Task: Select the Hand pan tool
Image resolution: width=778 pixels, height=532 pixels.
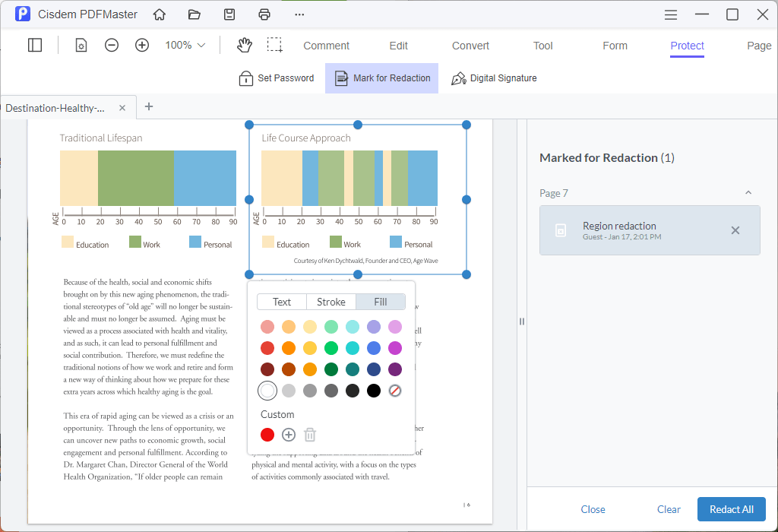Action: [244, 45]
